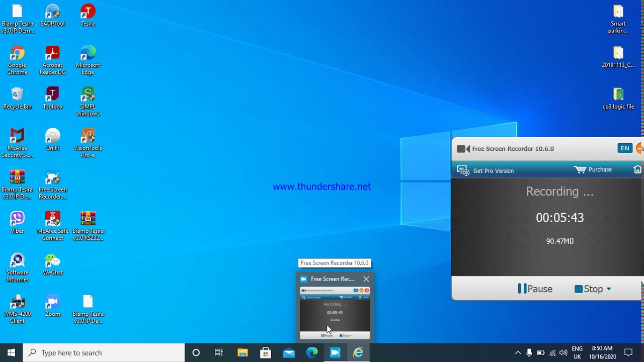Select the Smart parkin... folder
Viewport: 644px width, 362px height.
[618, 20]
